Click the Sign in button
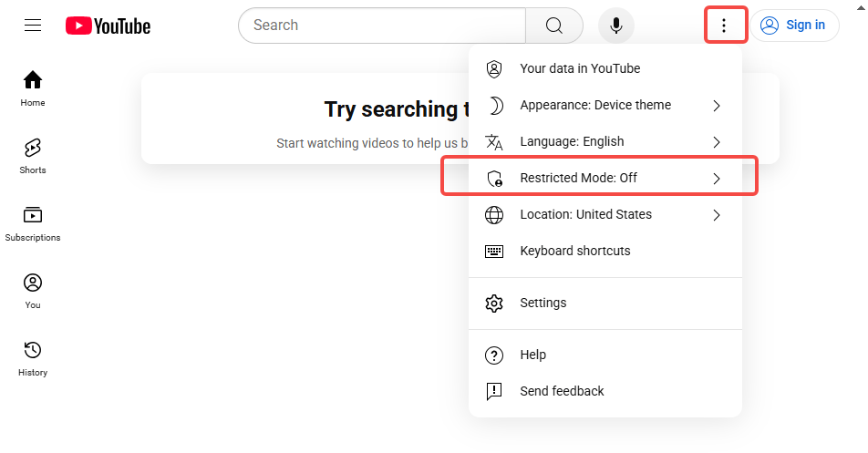This screenshot has width=868, height=453. pos(794,26)
